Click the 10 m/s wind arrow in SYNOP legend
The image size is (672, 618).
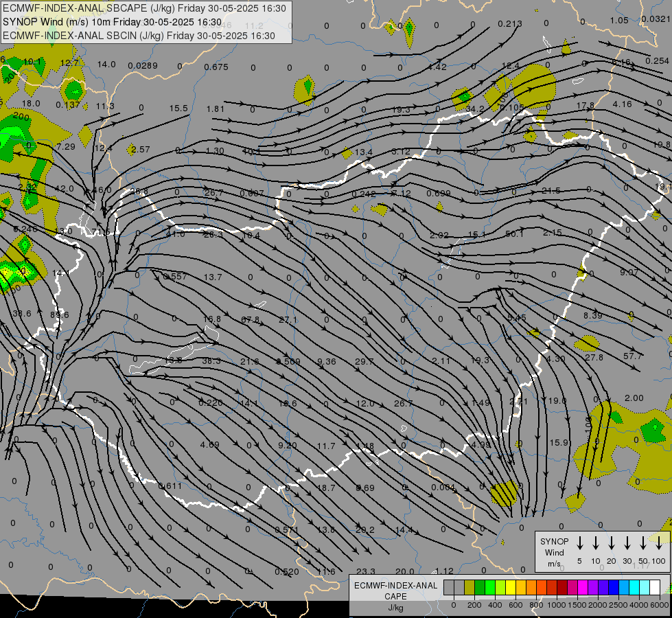595,543
